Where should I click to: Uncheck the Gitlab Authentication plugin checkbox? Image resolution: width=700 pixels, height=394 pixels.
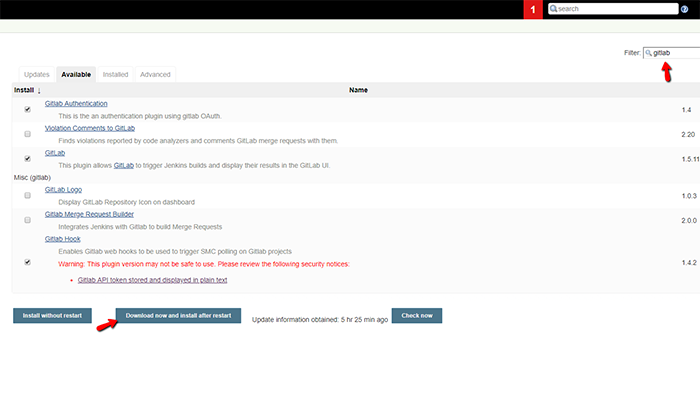28,109
